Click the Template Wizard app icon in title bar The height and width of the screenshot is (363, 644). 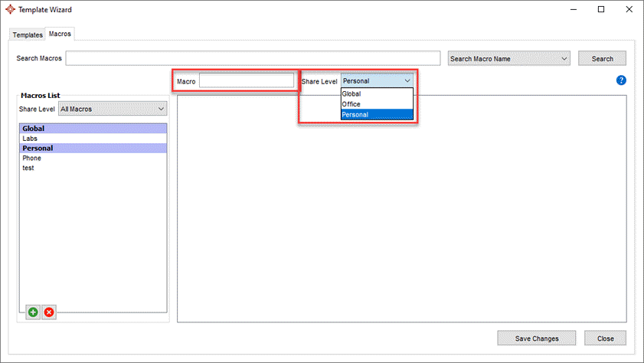10,9
